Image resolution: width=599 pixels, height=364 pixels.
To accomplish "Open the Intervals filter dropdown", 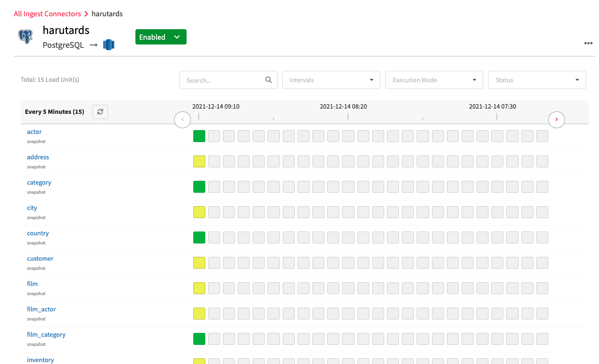I will (x=331, y=80).
